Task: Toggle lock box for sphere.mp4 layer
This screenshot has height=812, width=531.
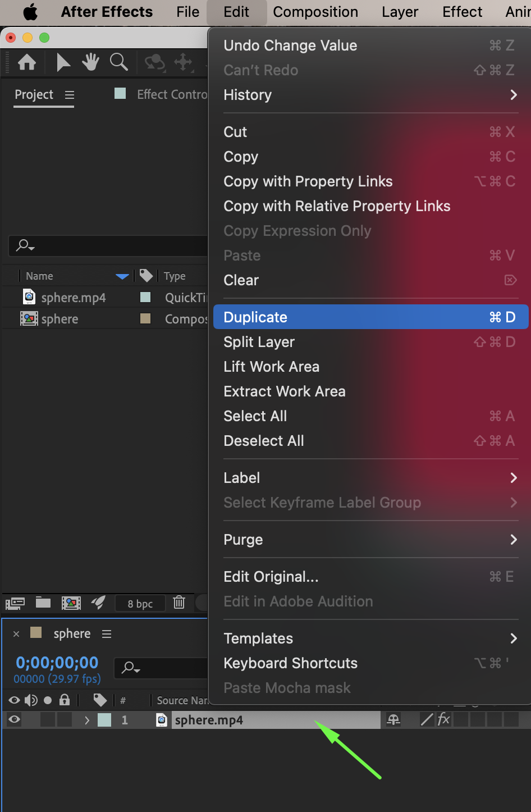Action: (65, 720)
